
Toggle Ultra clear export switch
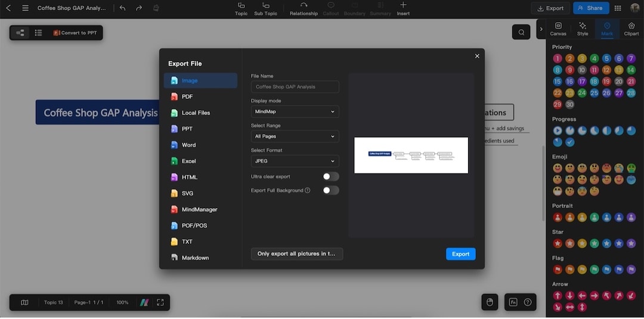330,176
